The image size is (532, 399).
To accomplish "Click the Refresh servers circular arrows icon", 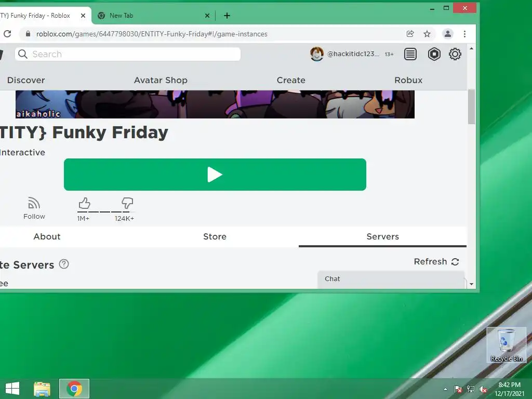I will [x=455, y=262].
